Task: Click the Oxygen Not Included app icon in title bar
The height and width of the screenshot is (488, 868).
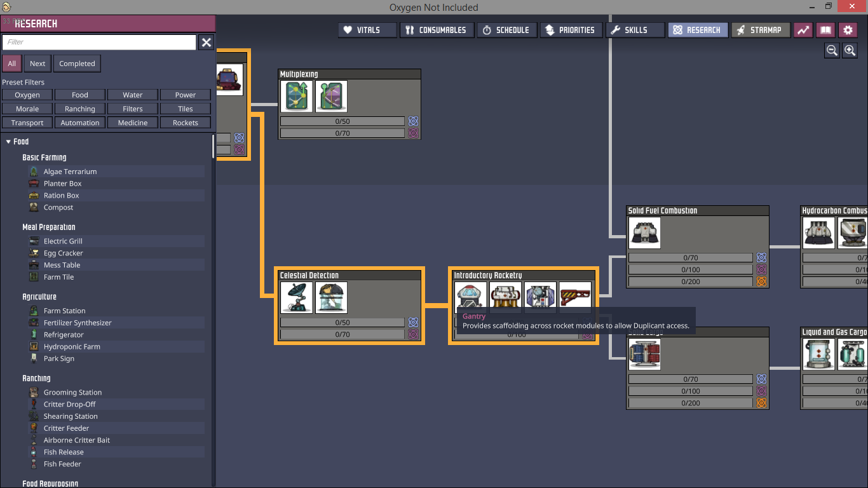Action: point(7,7)
